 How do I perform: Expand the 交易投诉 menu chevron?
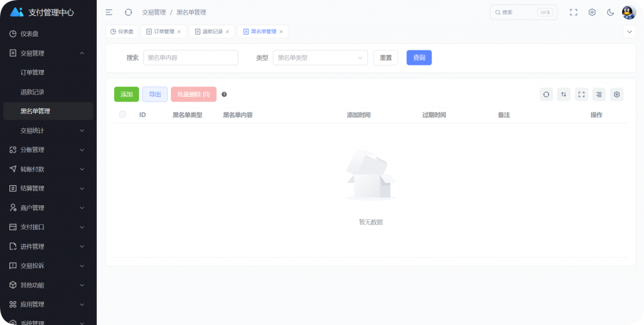click(82, 266)
